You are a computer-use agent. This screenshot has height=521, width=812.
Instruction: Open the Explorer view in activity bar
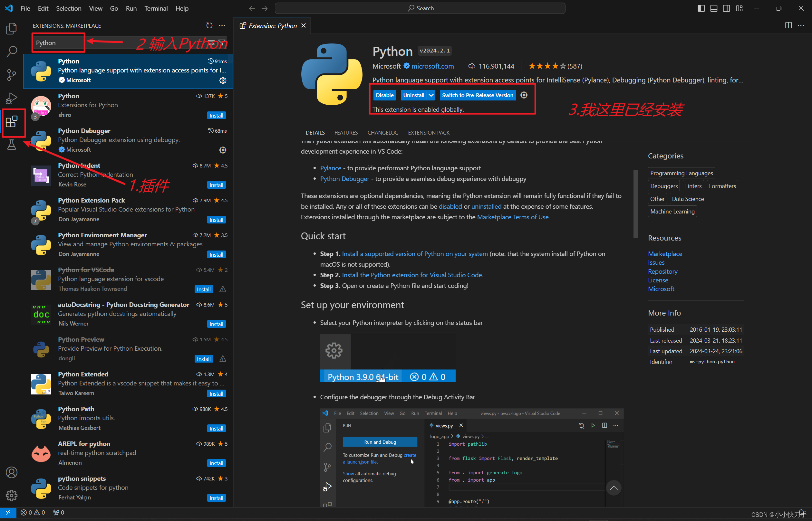(12, 29)
